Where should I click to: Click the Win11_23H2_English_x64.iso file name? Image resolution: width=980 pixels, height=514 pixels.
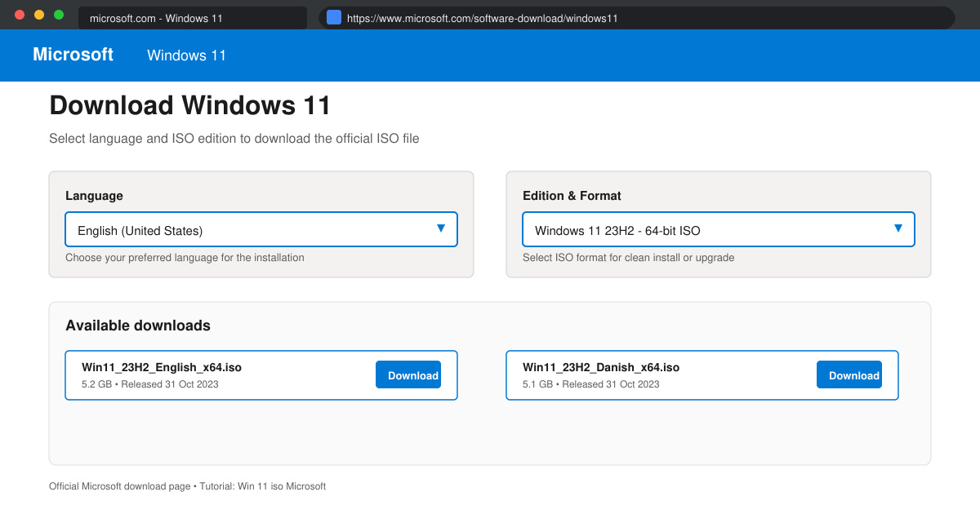(x=162, y=367)
